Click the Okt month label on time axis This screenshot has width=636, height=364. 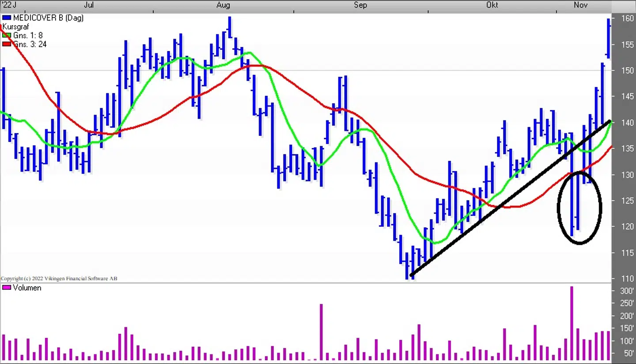click(x=492, y=5)
